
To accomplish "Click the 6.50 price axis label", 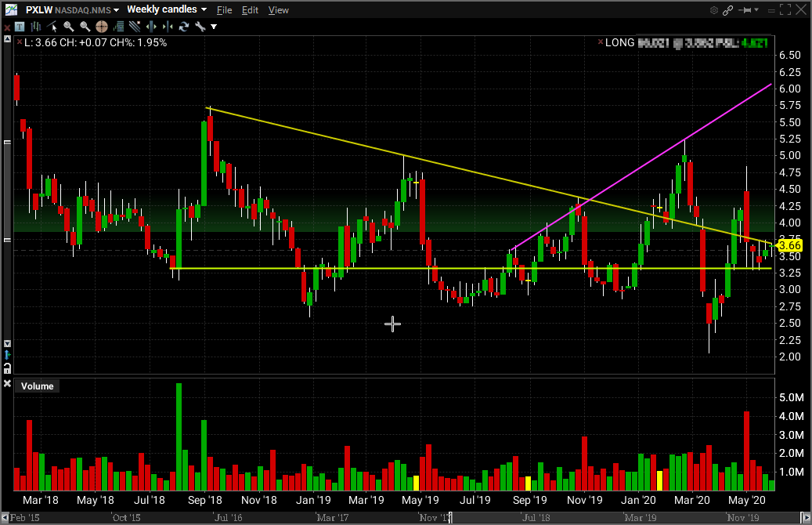I will point(790,55).
